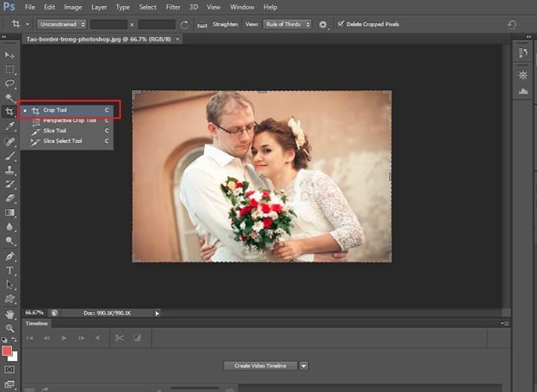This screenshot has width=537, height=392.
Task: Select the Eraser tool
Action: coord(9,198)
